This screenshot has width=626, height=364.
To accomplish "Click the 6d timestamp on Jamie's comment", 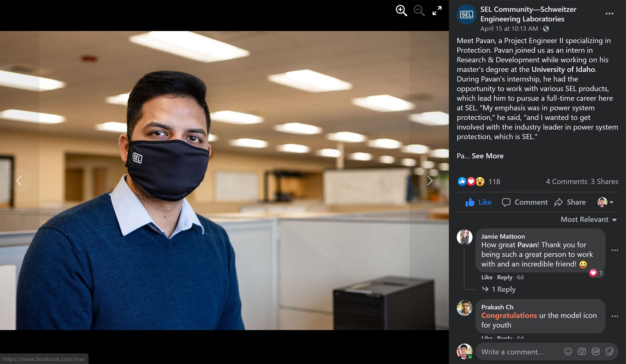I will tap(520, 277).
